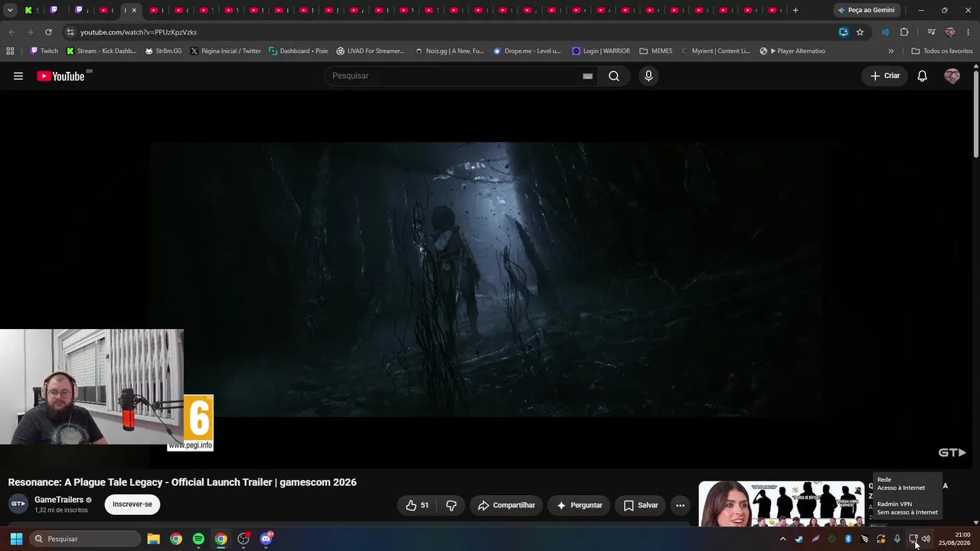Open the GameTrailers channel name link
This screenshot has width=980, height=551.
point(59,500)
